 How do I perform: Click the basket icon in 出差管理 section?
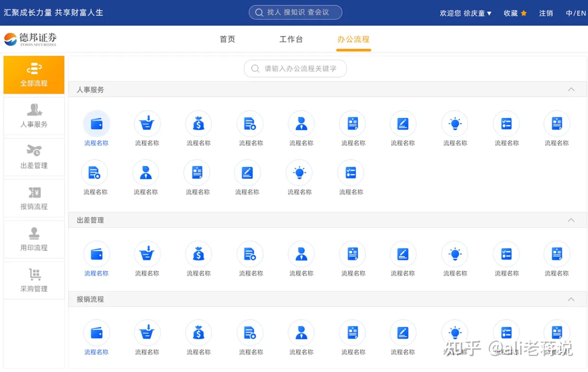(147, 254)
